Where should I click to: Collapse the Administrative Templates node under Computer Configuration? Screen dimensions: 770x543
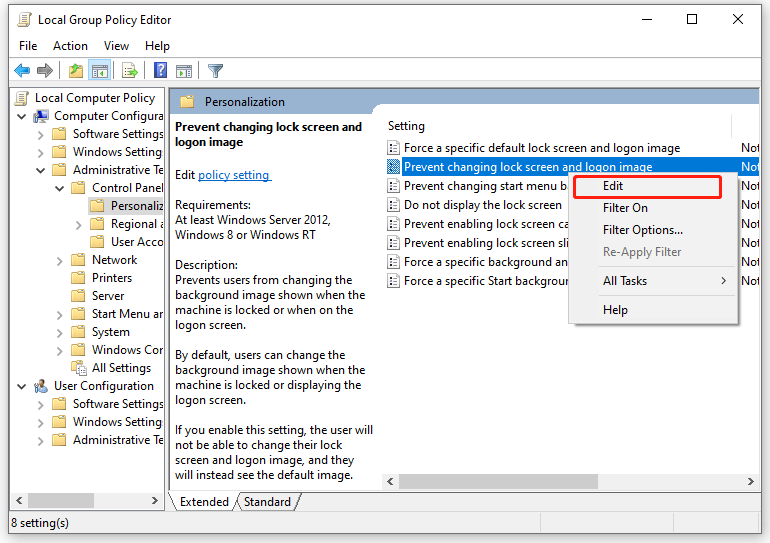coord(41,170)
